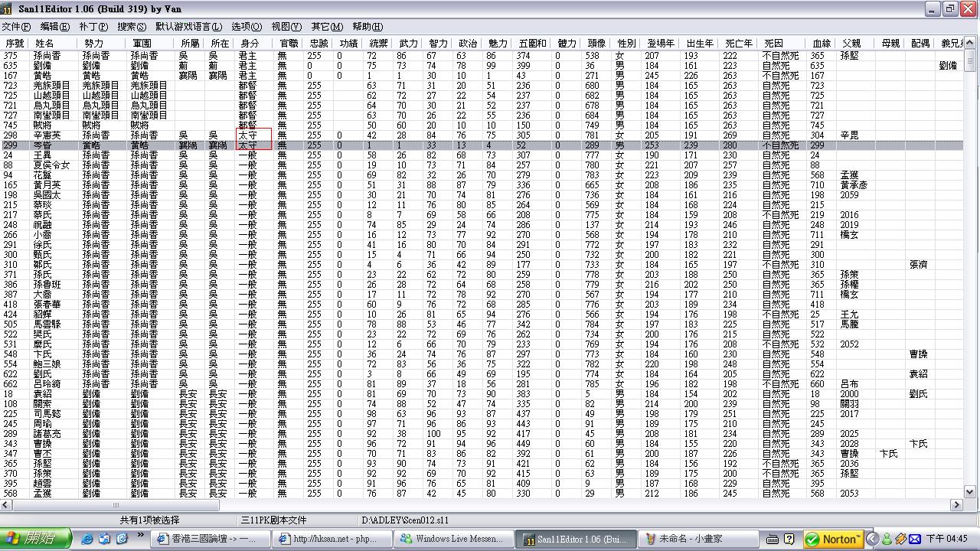Select the 太守 cell highlighted in red for 辛憲英
Viewport: 980px width, 551px height.
[x=253, y=135]
